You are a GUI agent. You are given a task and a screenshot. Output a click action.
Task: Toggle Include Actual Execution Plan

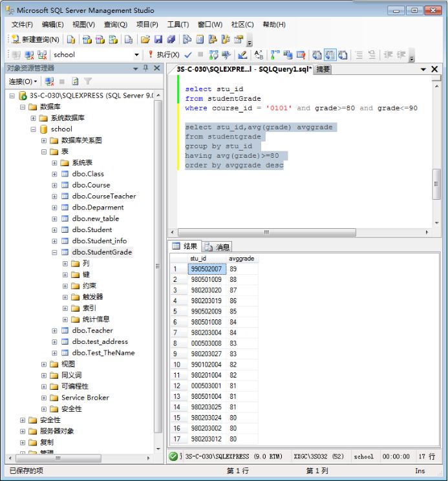coord(275,55)
